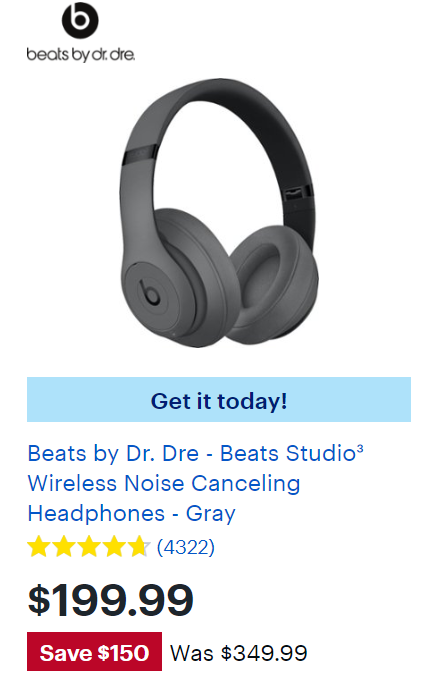The image size is (436, 676).
Task: Click the round Beats 'b' brand logo
Action: pyautogui.click(x=80, y=20)
